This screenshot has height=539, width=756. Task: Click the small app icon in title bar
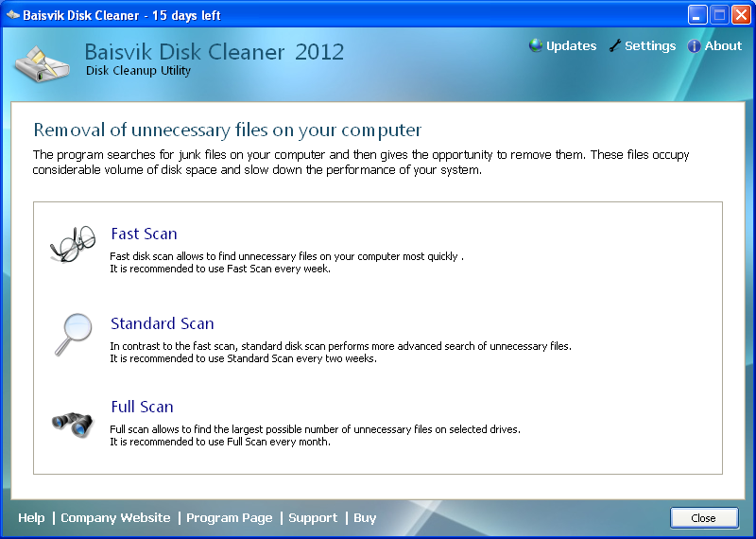pyautogui.click(x=12, y=15)
